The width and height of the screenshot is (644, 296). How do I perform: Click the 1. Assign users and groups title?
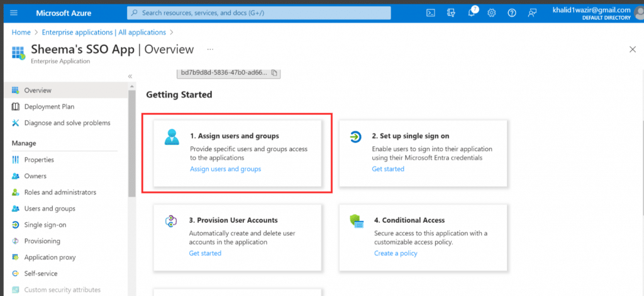point(235,135)
